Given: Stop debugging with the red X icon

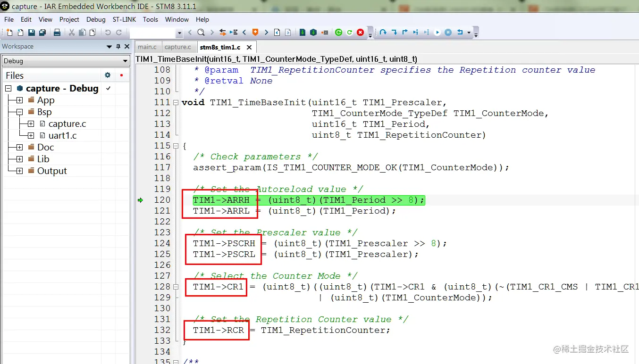Looking at the screenshot, I should (361, 33).
